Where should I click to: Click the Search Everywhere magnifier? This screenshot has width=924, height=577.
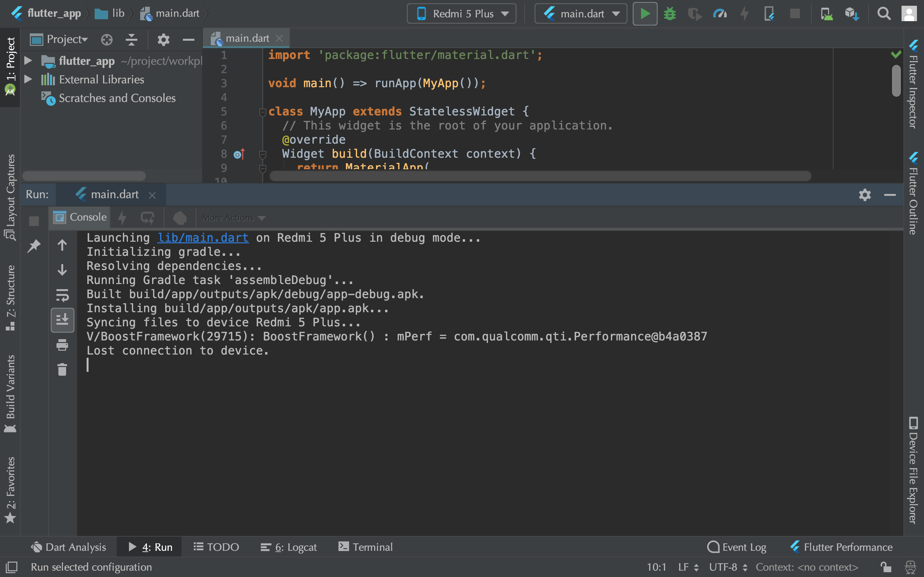pos(884,14)
